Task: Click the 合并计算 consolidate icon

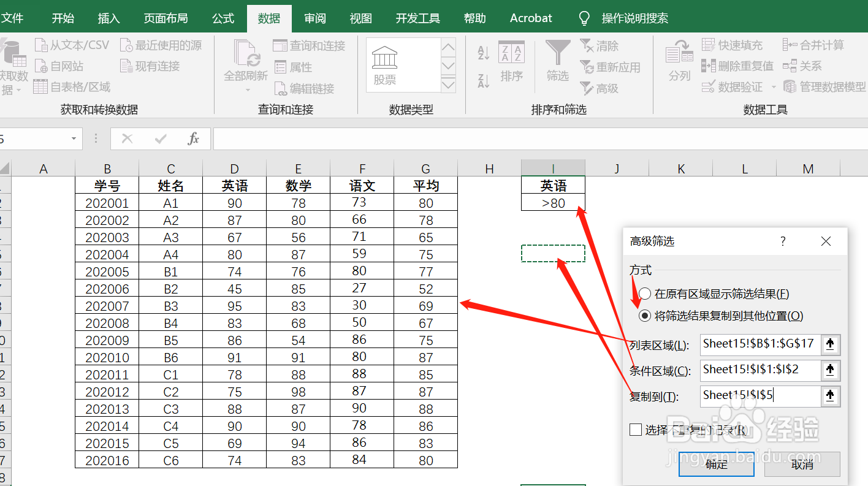Action: click(790, 45)
